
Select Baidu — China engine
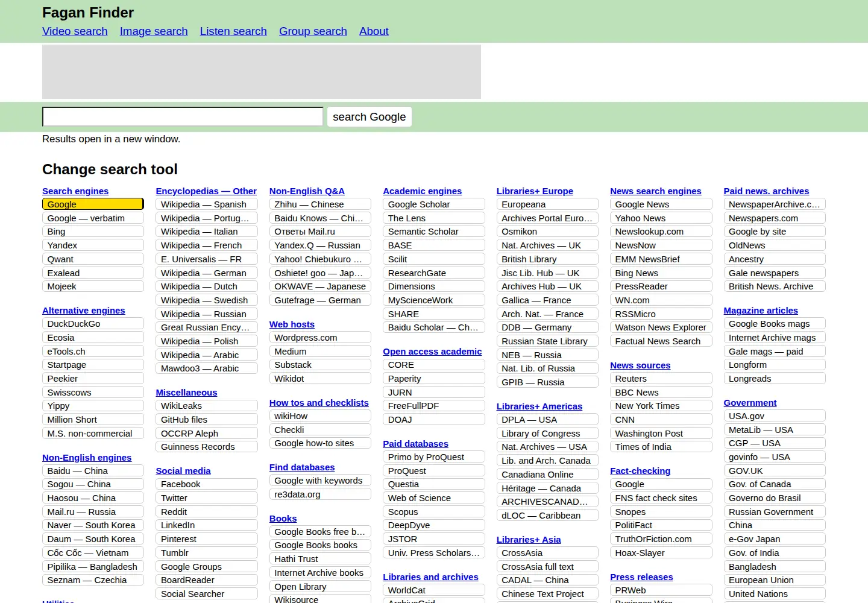click(x=93, y=471)
